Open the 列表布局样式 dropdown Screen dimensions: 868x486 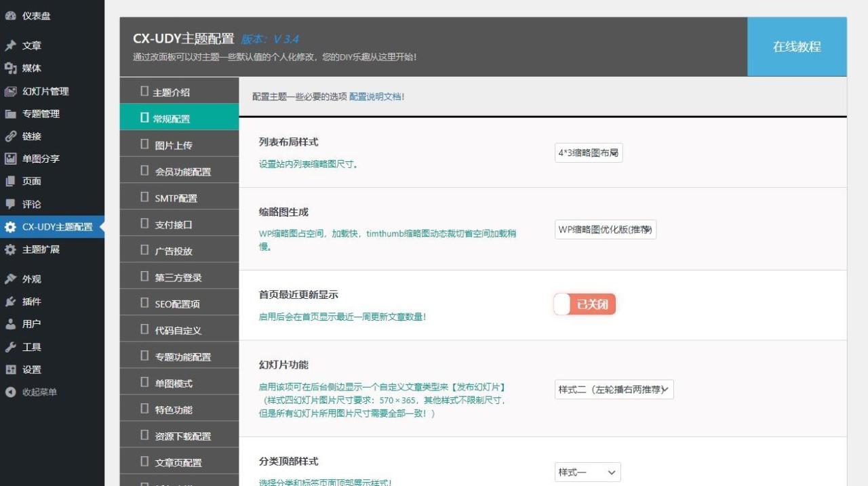click(x=589, y=153)
